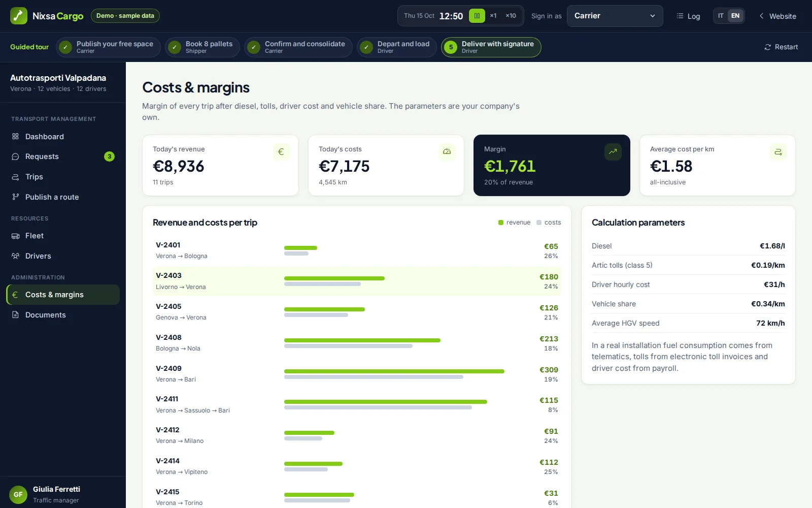
Task: Open Requests in sidebar
Action: [x=63, y=156]
